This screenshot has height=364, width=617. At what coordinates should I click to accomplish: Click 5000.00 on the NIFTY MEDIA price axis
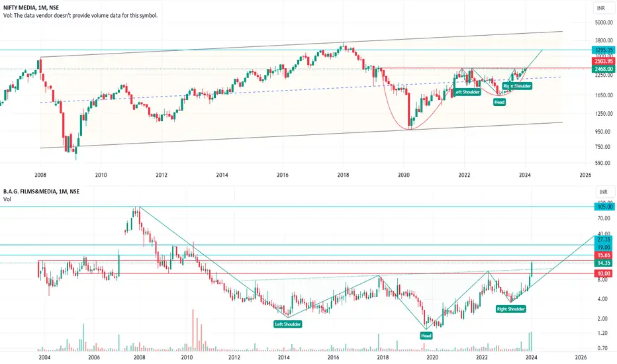tap(604, 23)
